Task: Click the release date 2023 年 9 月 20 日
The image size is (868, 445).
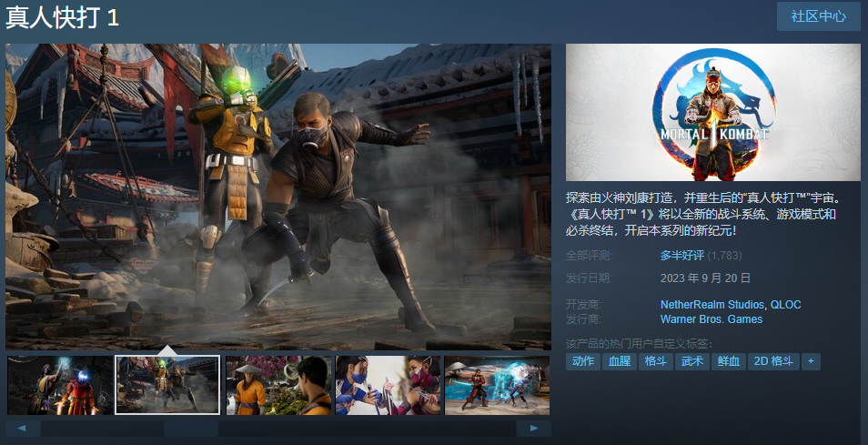Action: pos(705,278)
